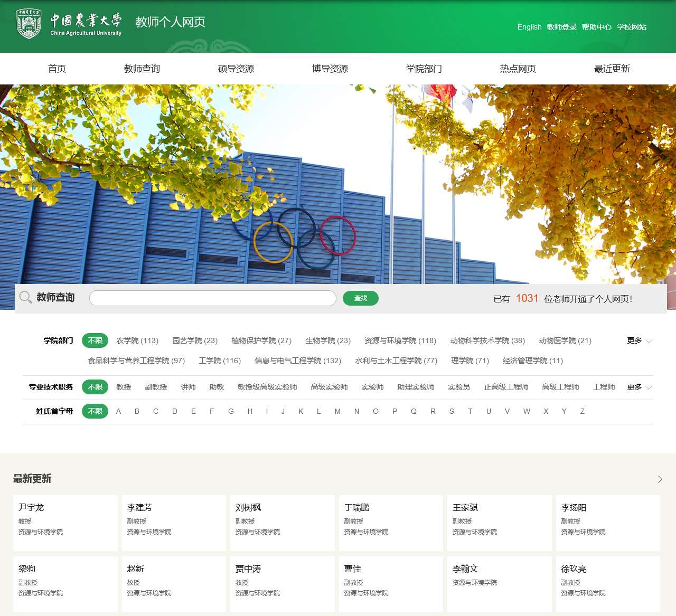Viewport: 676px width, 616px height.
Task: Click the China Agricultural University logo
Action: pos(70,24)
